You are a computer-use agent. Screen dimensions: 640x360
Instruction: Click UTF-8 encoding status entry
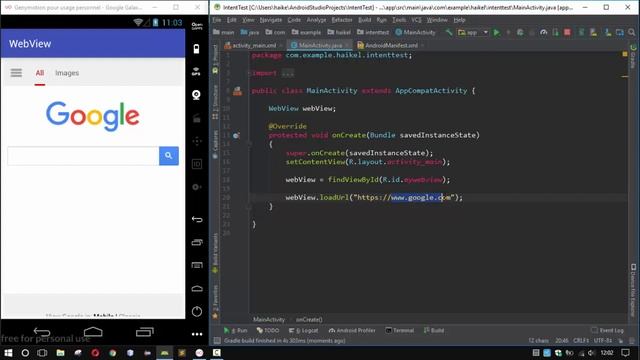[x=602, y=340]
